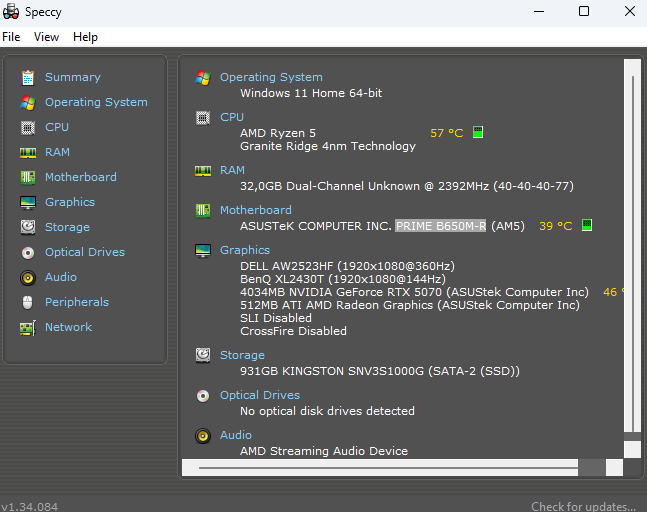Select Storage in the sidebar
Image resolution: width=647 pixels, height=512 pixels.
[x=67, y=227]
